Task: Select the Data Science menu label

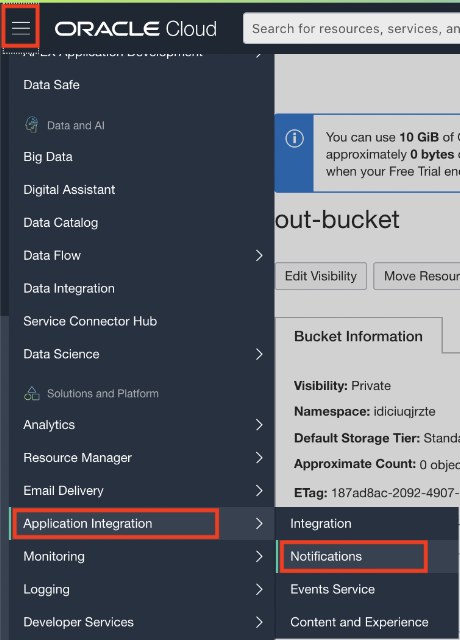Action: 61,354
